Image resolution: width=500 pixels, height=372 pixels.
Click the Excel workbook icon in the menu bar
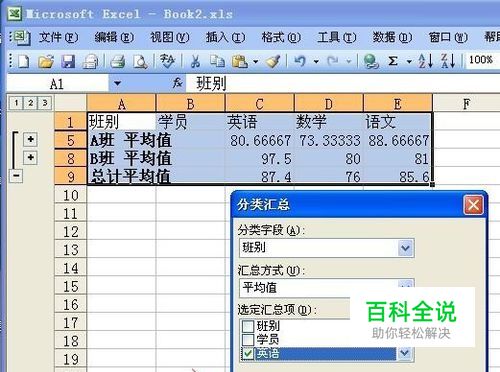pos(21,37)
